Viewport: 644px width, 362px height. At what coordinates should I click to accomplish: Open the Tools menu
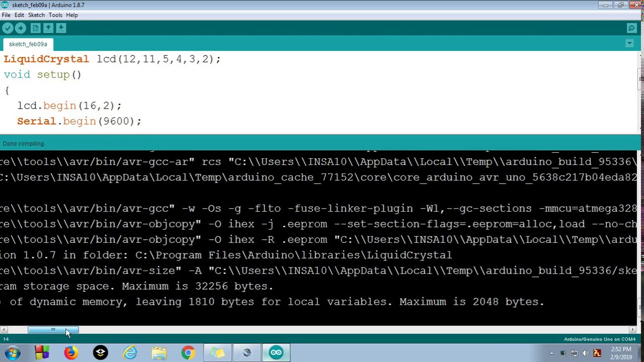(x=55, y=15)
